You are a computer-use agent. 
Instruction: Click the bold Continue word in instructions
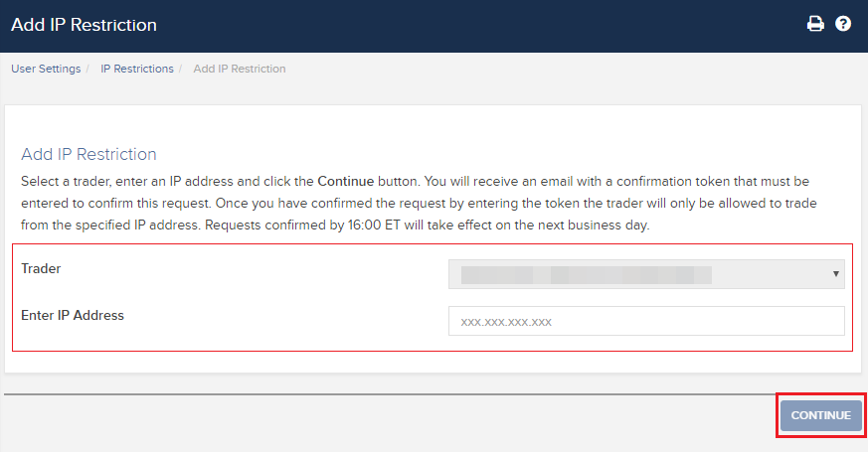345,182
